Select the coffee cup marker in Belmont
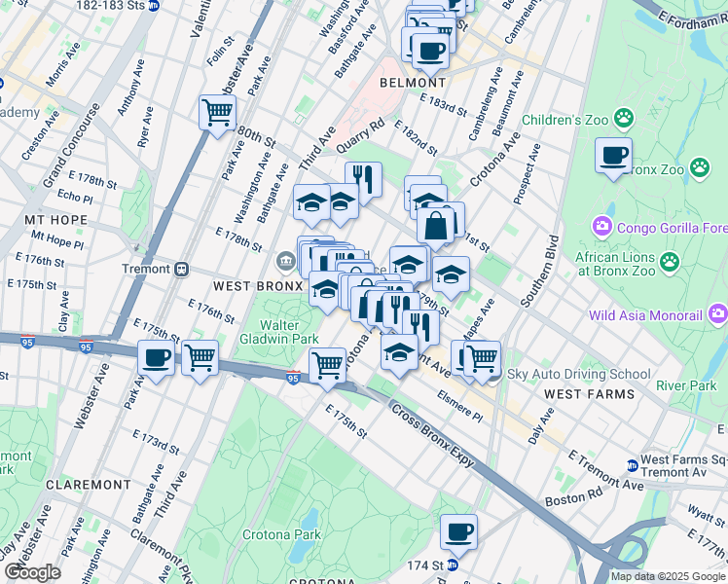Screen dimensions: 728x584 [x=429, y=50]
